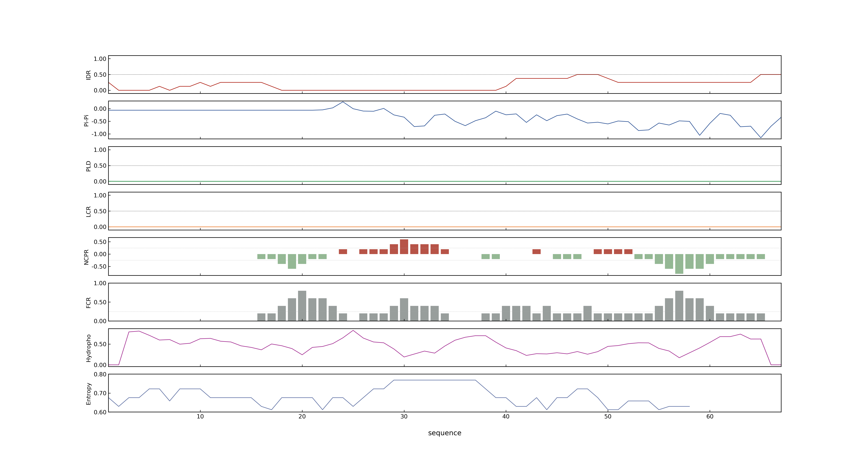Click the 1.00 tick of FCR axis

[x=100, y=283]
